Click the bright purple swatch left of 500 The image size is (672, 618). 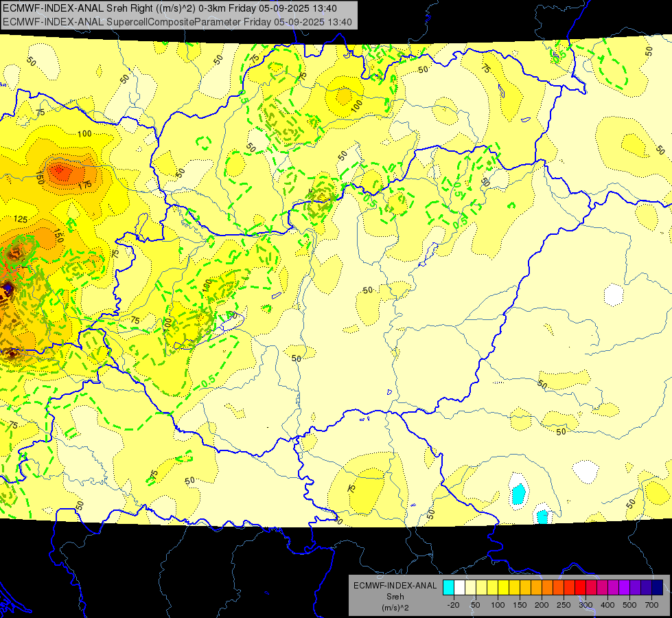[624, 587]
